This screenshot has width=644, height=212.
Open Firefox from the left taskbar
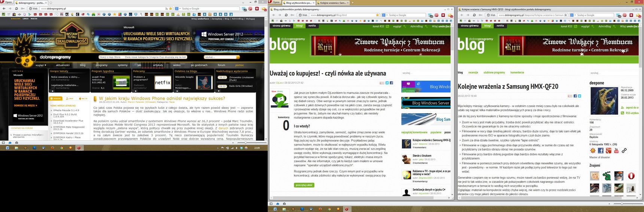tap(53, 148)
